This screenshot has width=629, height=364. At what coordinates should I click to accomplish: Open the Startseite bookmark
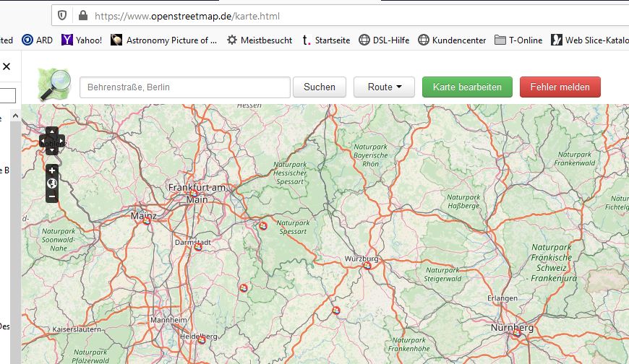[326, 40]
